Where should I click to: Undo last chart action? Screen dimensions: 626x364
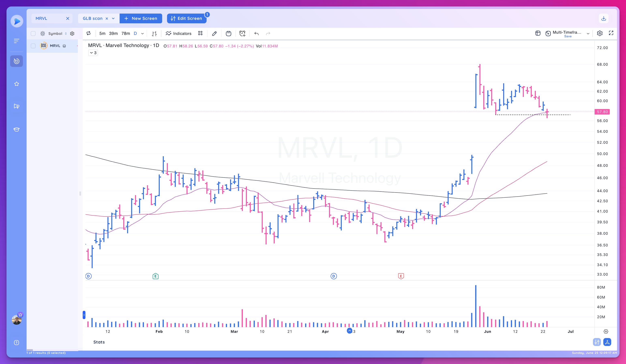256,33
